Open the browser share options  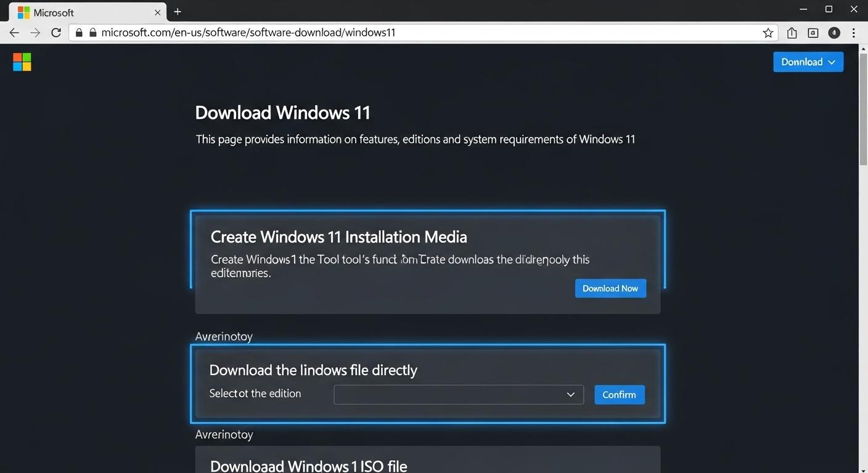coord(792,33)
